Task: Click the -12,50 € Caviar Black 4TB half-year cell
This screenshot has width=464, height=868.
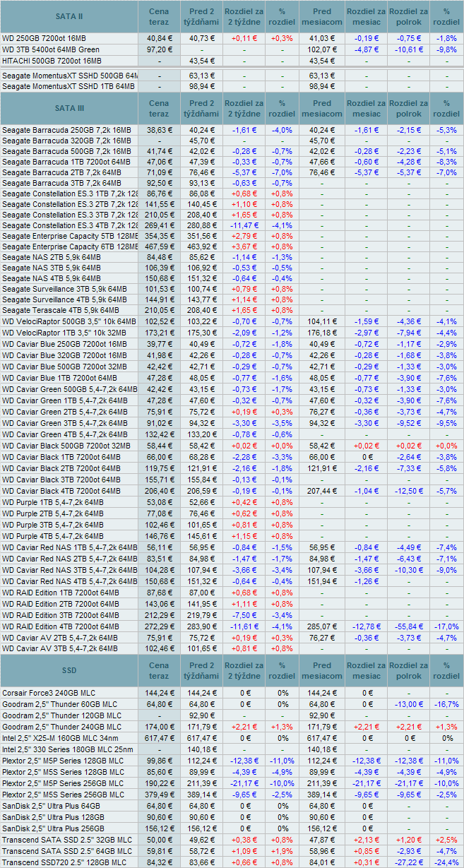Action: (408, 491)
